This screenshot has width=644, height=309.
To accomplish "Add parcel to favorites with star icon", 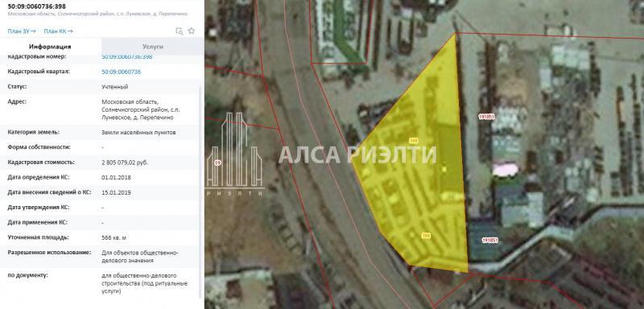I will [x=192, y=31].
